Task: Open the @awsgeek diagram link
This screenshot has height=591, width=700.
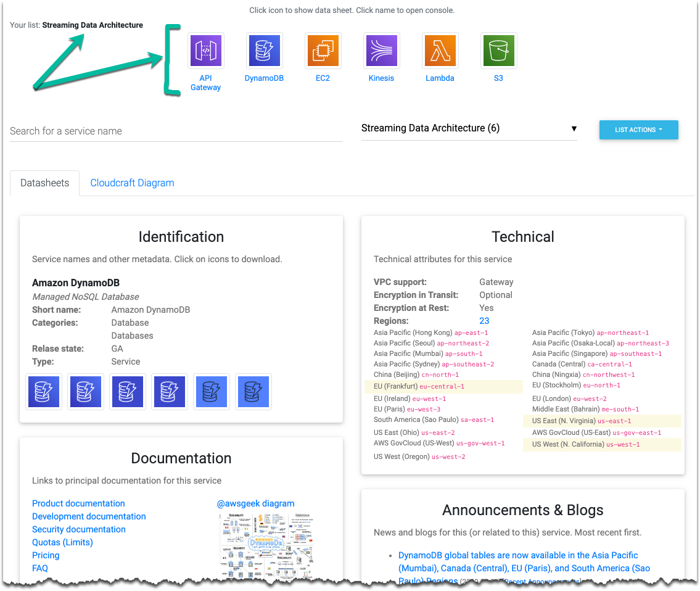Action: tap(255, 503)
